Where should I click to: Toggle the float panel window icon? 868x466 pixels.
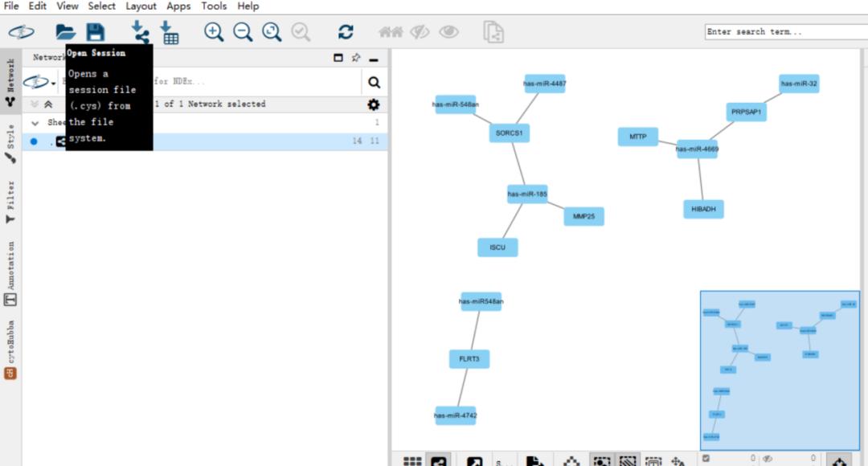(338, 58)
